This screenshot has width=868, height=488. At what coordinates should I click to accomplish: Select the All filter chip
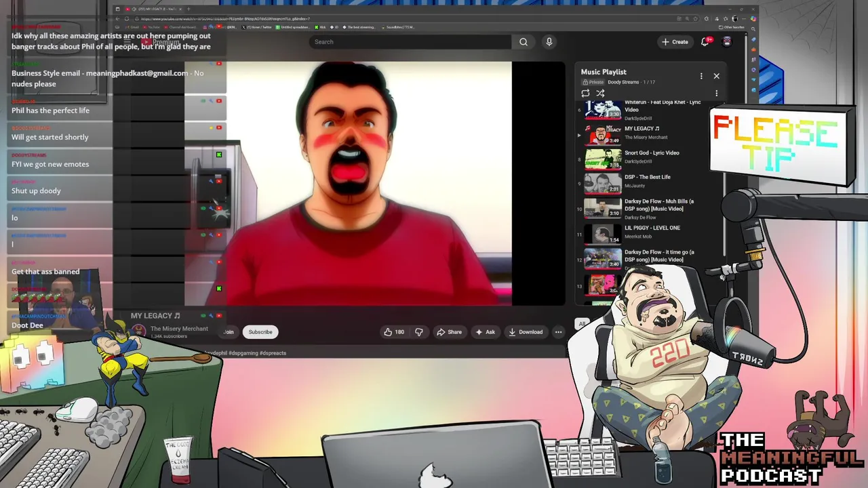581,324
